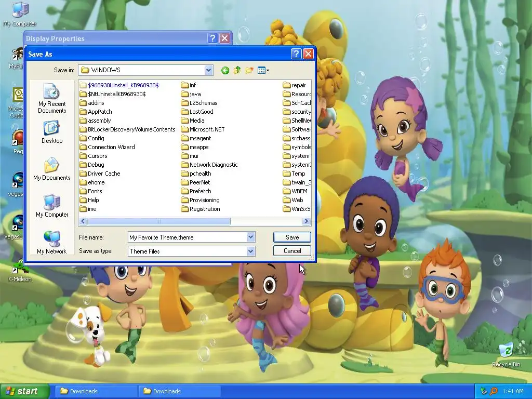532x399 pixels.
Task: Select the $968930Uinstall_KB968930$ folder
Action: [119, 85]
